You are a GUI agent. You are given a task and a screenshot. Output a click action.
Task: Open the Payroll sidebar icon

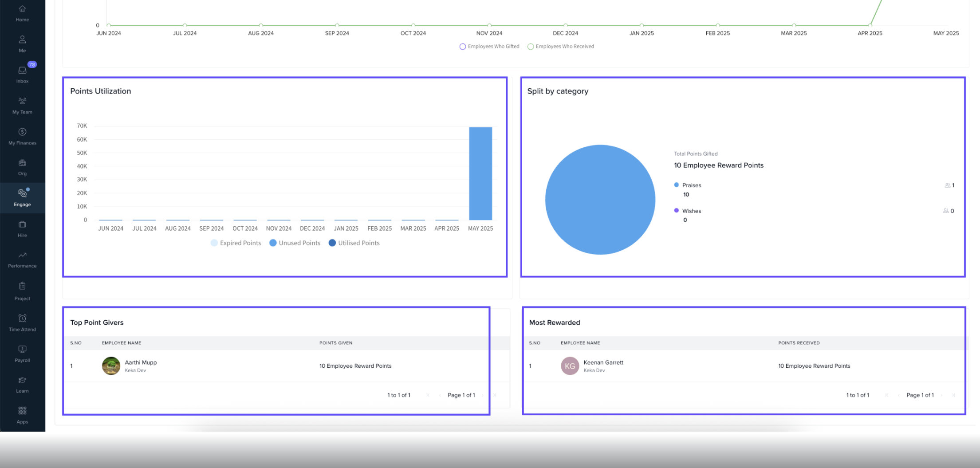pyautogui.click(x=22, y=354)
